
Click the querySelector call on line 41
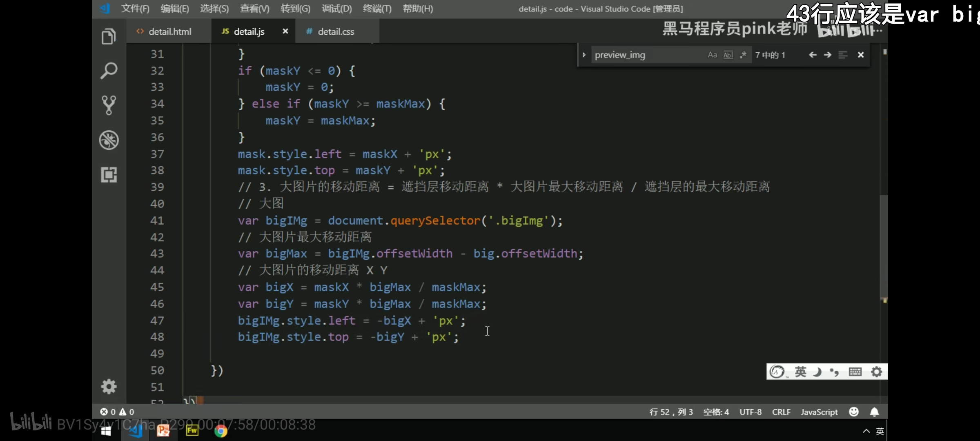click(435, 221)
